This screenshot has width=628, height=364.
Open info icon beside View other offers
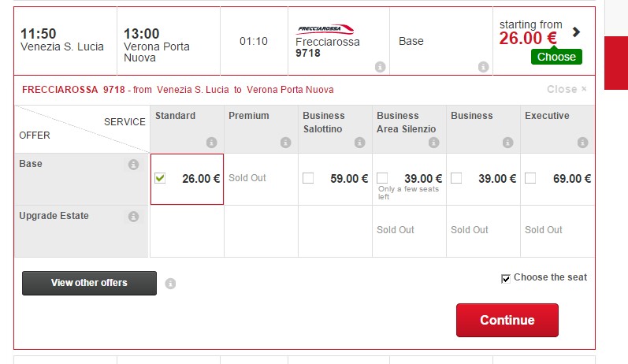coord(170,284)
